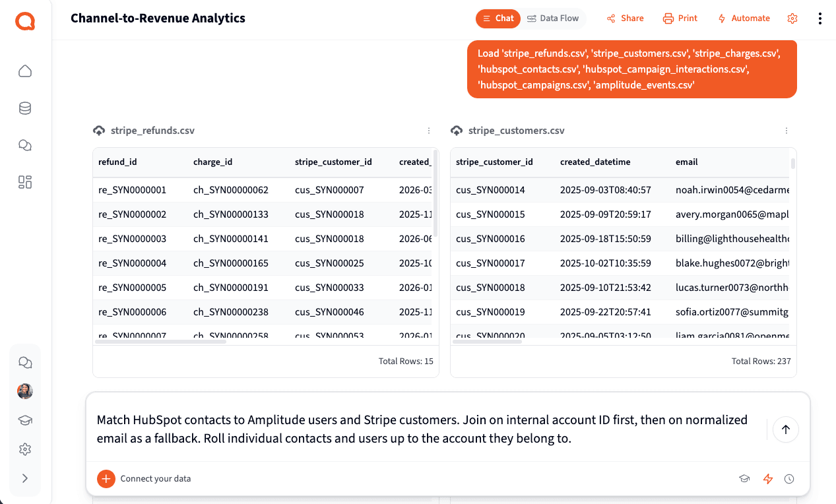836x504 pixels.
Task: Click the Channel-to-Revenue Analytics title
Action: pyautogui.click(x=158, y=18)
